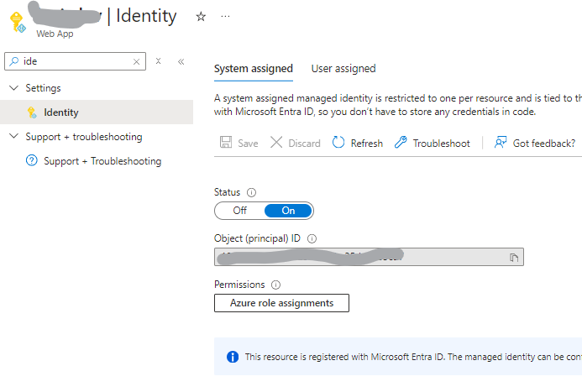Image resolution: width=582 pixels, height=392 pixels.
Task: Open the Troubleshoot tool
Action: click(x=431, y=144)
